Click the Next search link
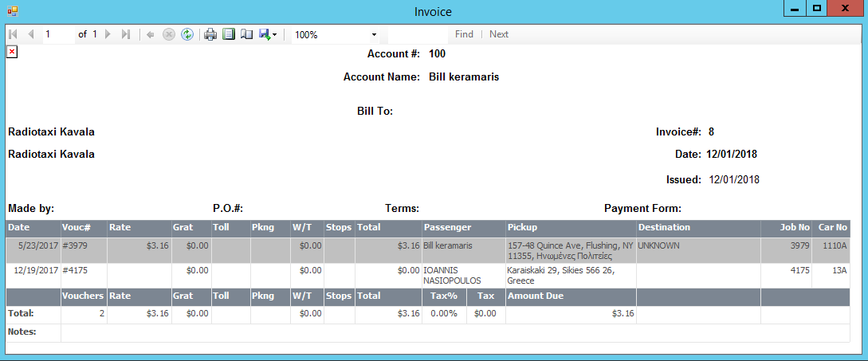This screenshot has height=361, width=868. pos(499,34)
